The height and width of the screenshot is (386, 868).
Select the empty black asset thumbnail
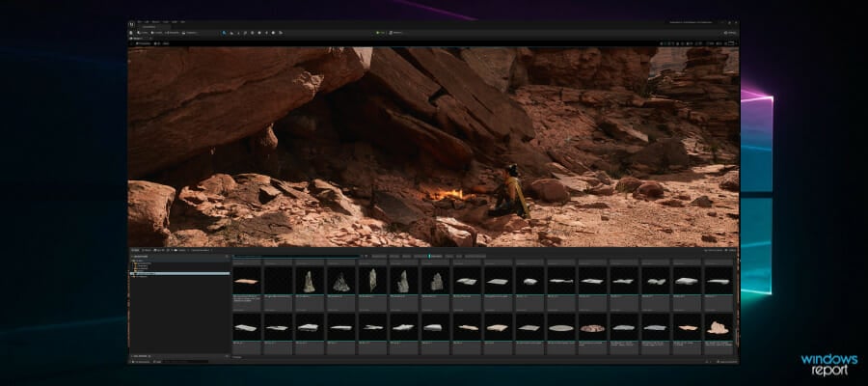(x=278, y=281)
